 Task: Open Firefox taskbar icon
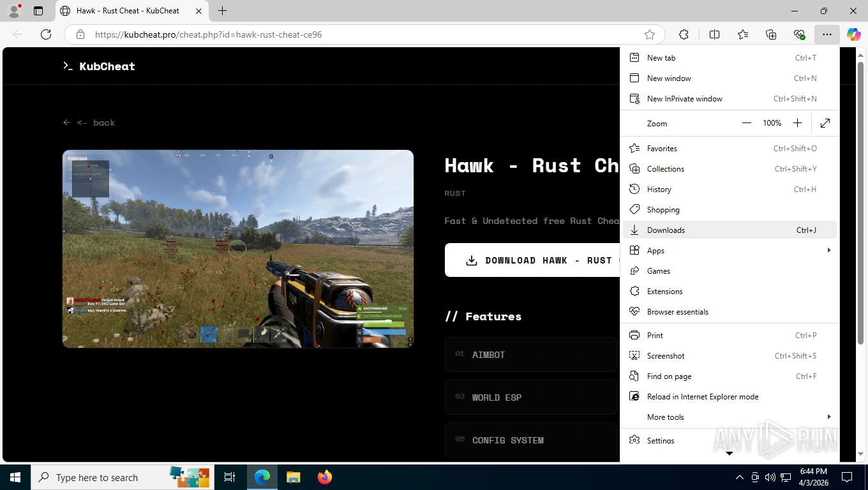click(324, 477)
